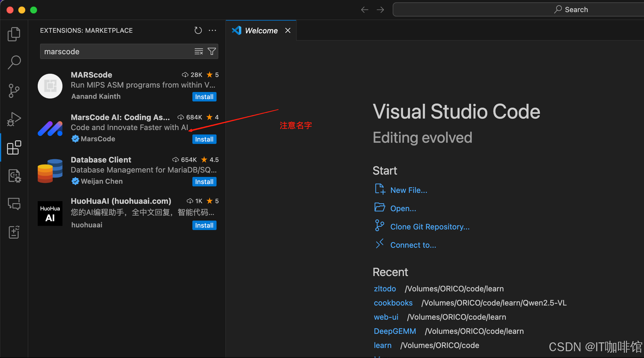Refresh the extensions marketplace list
Screen dimensions: 644x358
coord(198,30)
